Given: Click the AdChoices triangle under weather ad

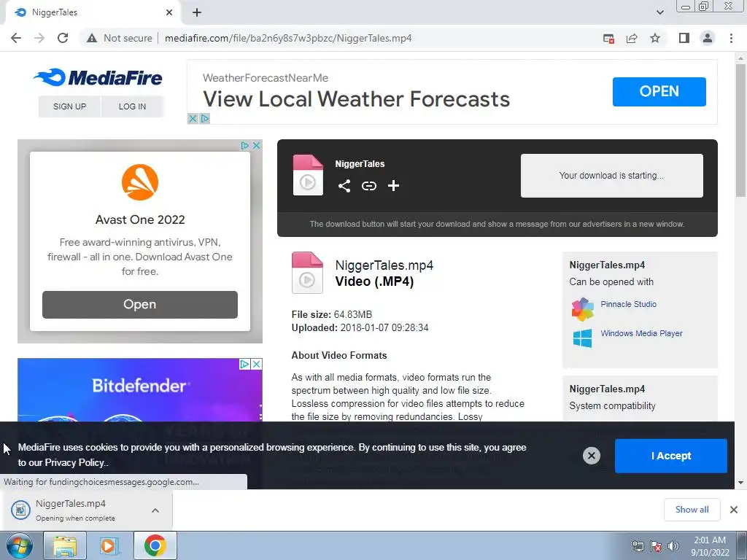Looking at the screenshot, I should [204, 119].
